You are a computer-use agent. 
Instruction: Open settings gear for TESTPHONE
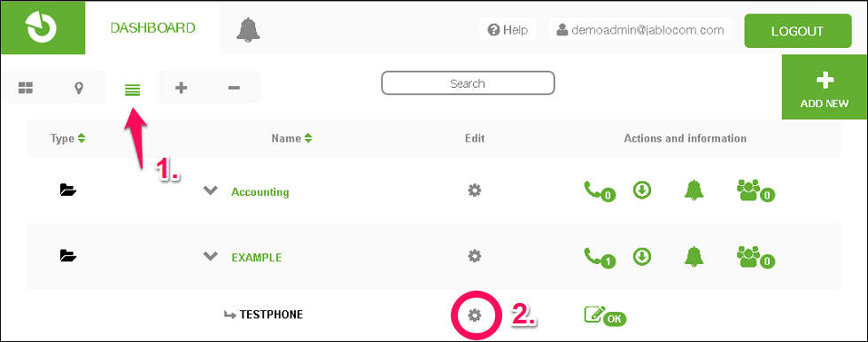point(475,315)
